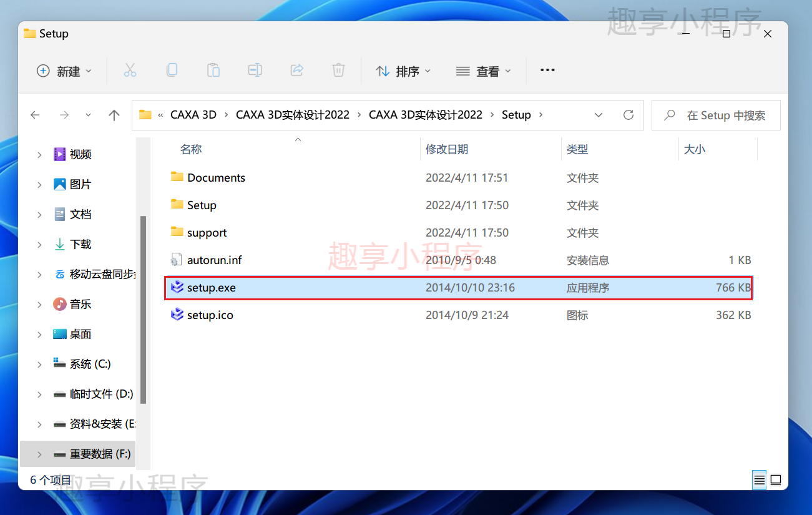
Task: Click the Setup subfolder icon in list
Action: tap(177, 205)
